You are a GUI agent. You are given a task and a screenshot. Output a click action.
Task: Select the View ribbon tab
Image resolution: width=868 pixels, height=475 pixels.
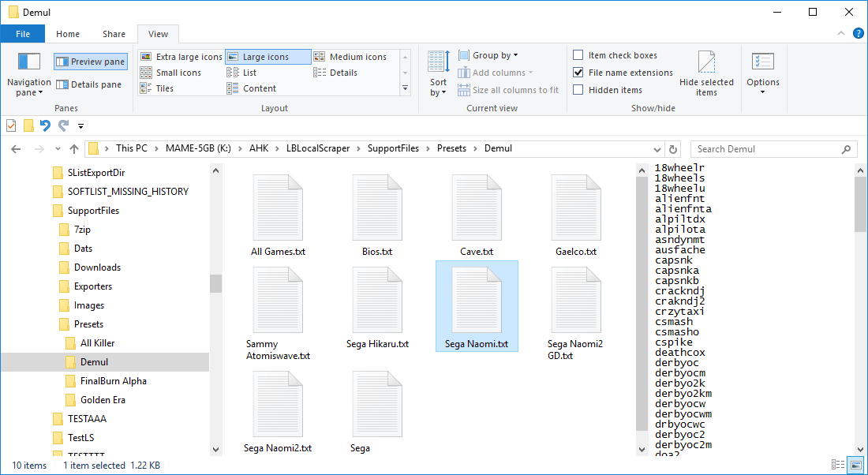(x=158, y=34)
